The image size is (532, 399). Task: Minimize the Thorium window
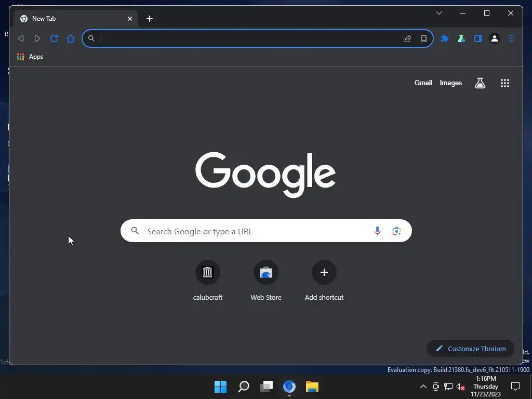tap(463, 13)
